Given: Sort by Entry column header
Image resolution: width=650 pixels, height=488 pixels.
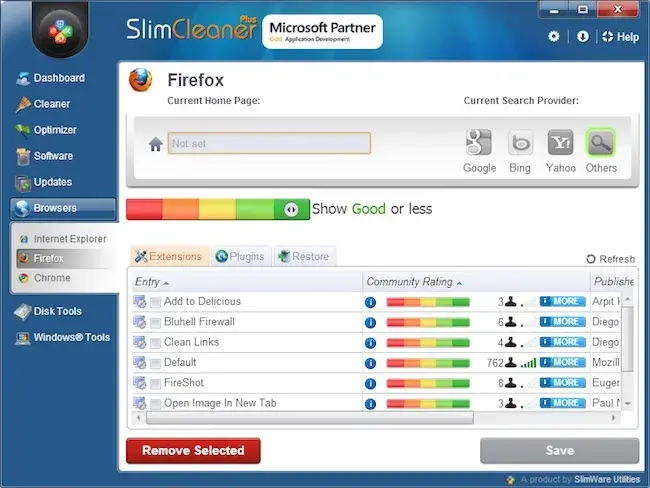Looking at the screenshot, I should pyautogui.click(x=247, y=282).
